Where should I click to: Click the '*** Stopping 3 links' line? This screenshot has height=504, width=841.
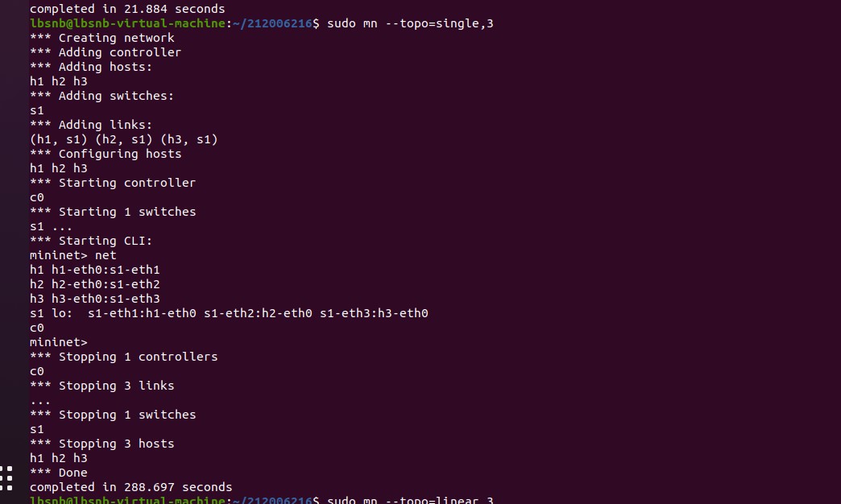pos(102,386)
